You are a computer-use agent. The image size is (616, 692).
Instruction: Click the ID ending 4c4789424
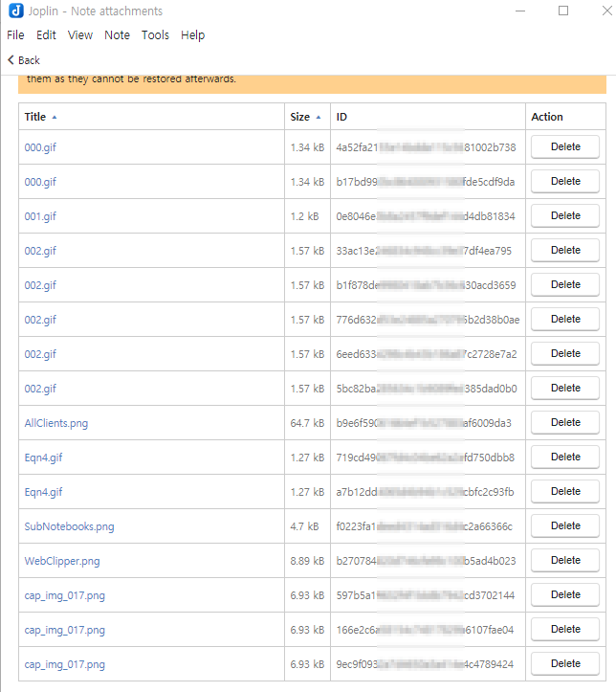[x=425, y=664]
